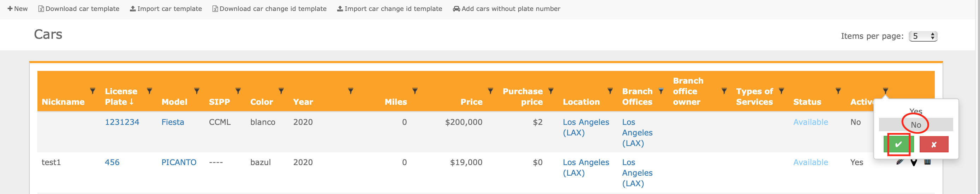Edit the test1 car with pencil icon
The image size is (980, 194).
pos(900,162)
